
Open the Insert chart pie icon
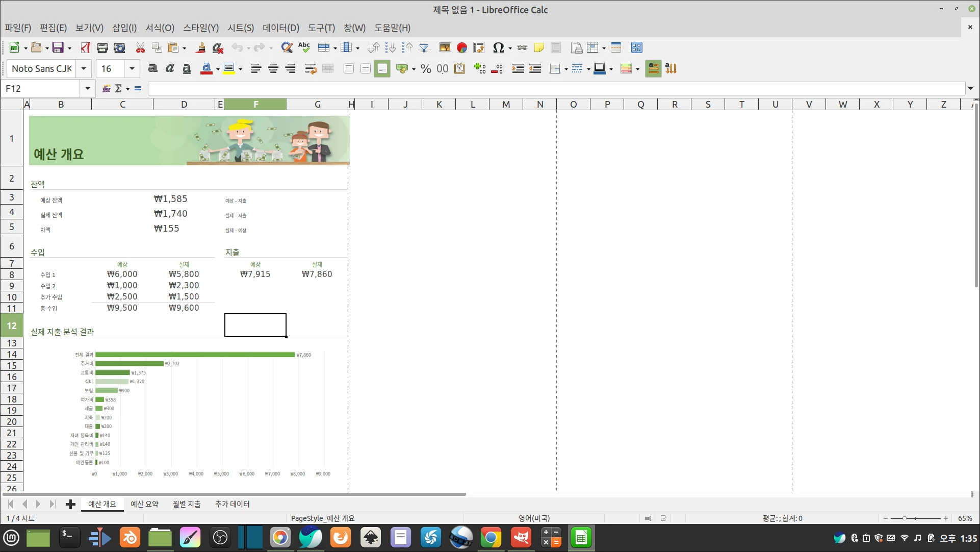click(x=462, y=47)
